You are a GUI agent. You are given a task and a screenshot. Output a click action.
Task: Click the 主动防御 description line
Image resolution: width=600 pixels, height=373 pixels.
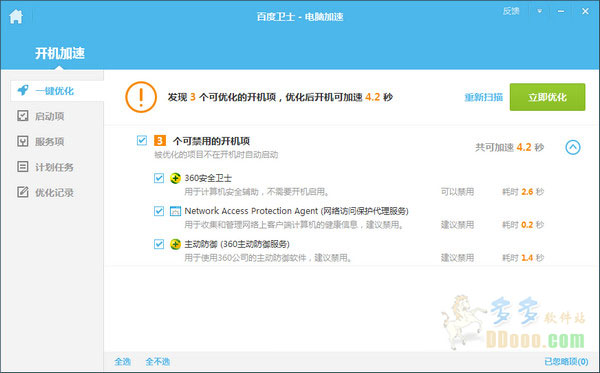pyautogui.click(x=268, y=257)
